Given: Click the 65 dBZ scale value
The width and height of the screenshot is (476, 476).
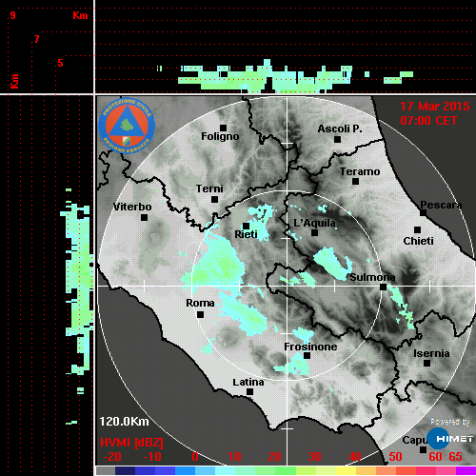Looking at the screenshot, I should coord(455,457).
